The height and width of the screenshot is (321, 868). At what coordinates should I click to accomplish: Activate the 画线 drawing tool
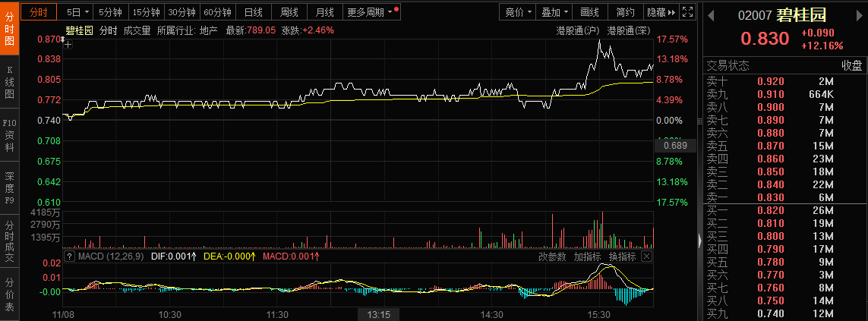(x=589, y=12)
